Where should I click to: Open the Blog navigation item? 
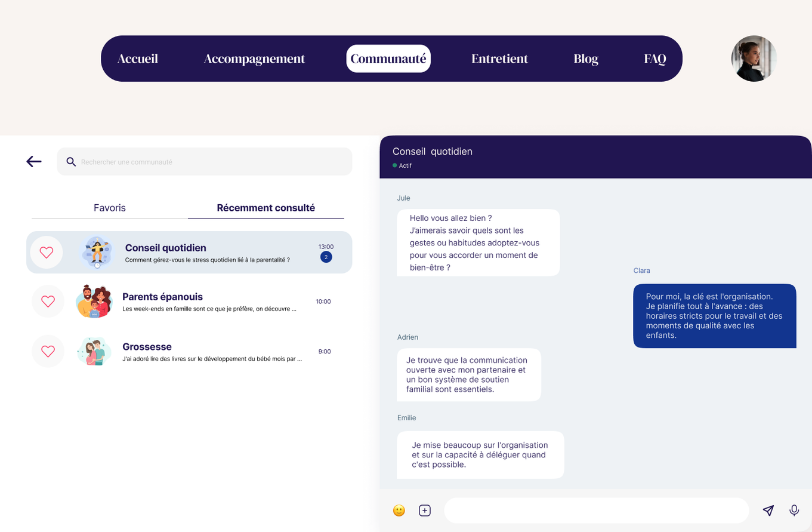point(586,59)
